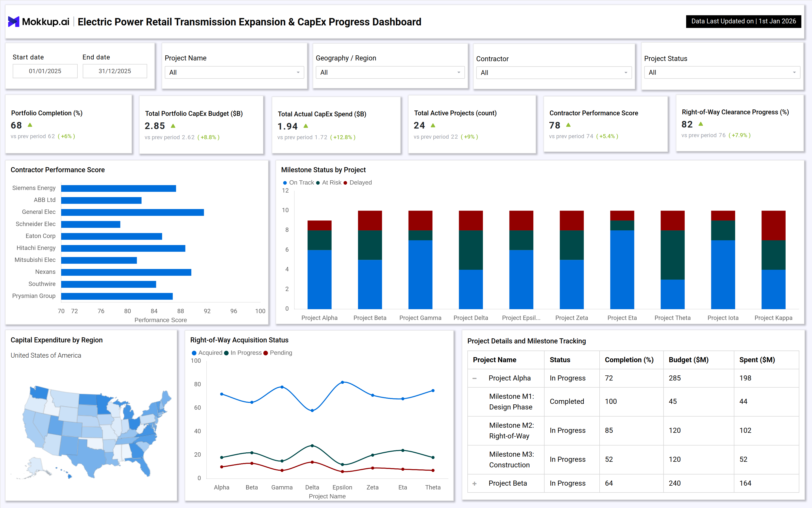Click the End date field 31/12/2025
Viewport: 812px width, 508px height.
click(115, 71)
